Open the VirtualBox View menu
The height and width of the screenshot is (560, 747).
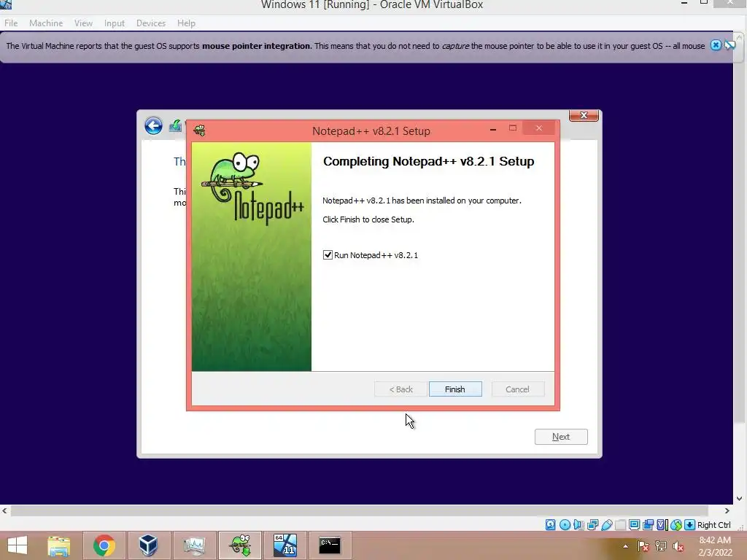point(83,23)
